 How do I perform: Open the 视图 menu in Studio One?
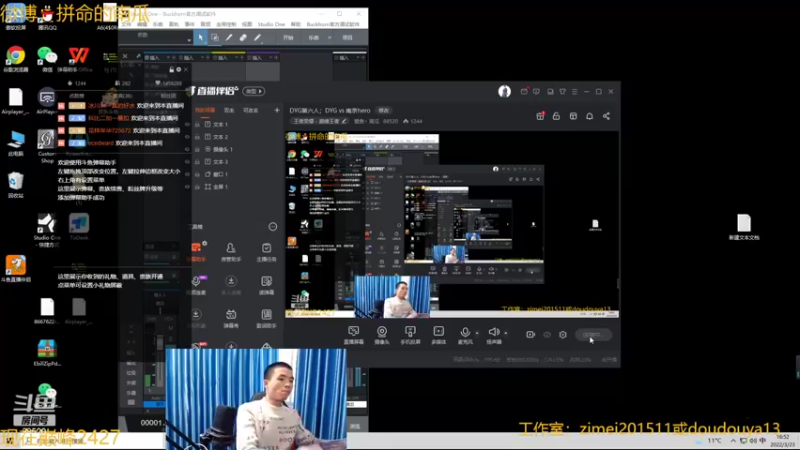pyautogui.click(x=247, y=24)
